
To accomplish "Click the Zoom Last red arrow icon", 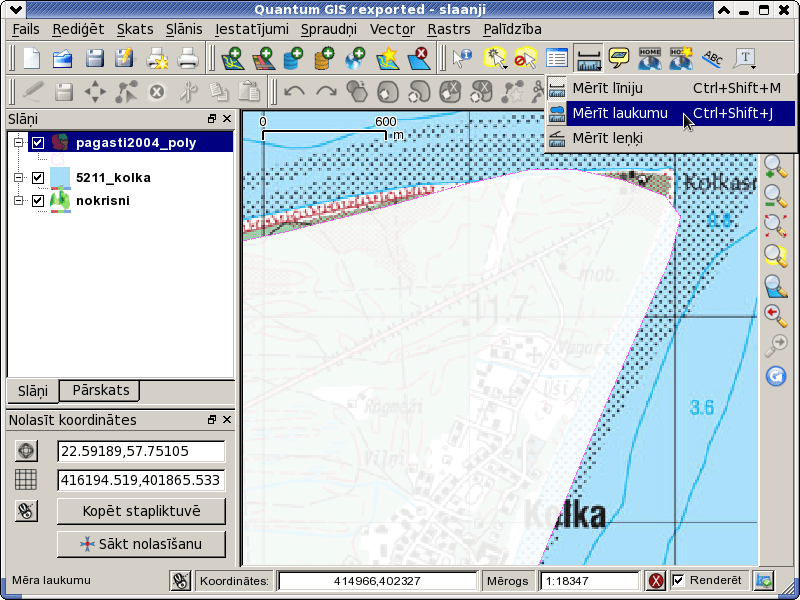I will [776, 315].
